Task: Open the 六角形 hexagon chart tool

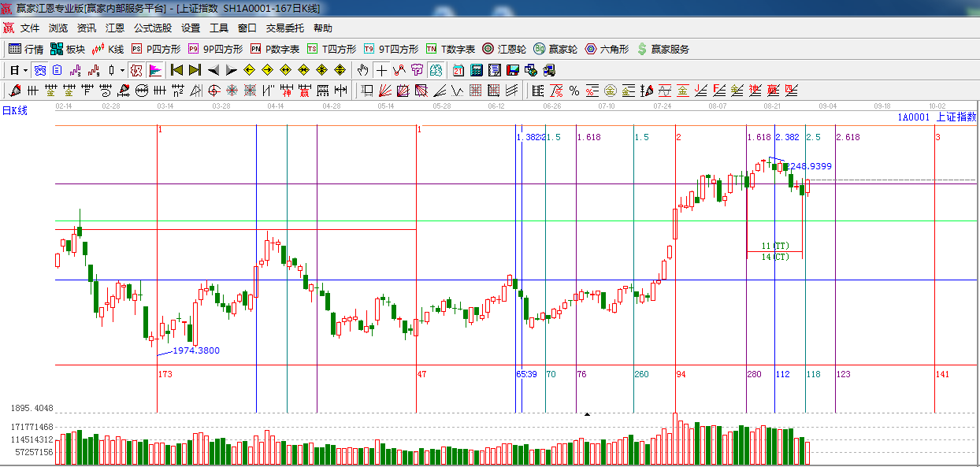Action: pyautogui.click(x=607, y=49)
